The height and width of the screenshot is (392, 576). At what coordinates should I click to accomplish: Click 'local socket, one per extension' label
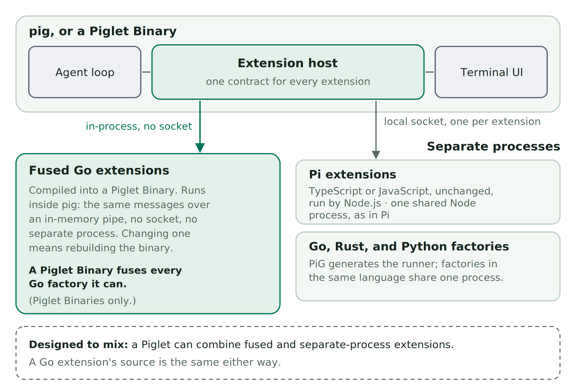(x=462, y=122)
